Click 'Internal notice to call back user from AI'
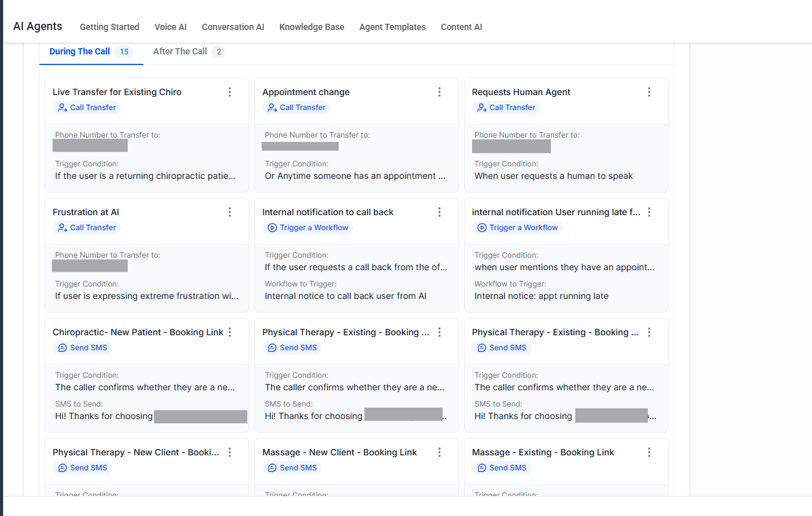This screenshot has height=516, width=812. point(346,296)
